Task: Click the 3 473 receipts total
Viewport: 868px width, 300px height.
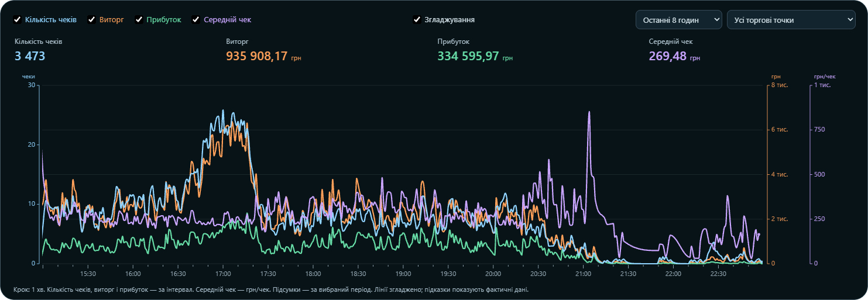Action: click(x=30, y=56)
